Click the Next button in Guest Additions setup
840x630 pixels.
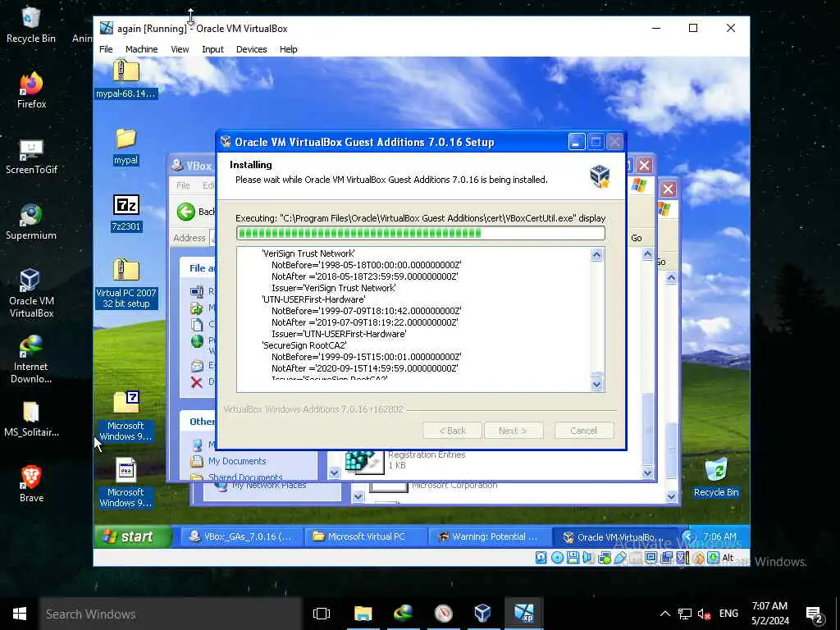(513, 431)
